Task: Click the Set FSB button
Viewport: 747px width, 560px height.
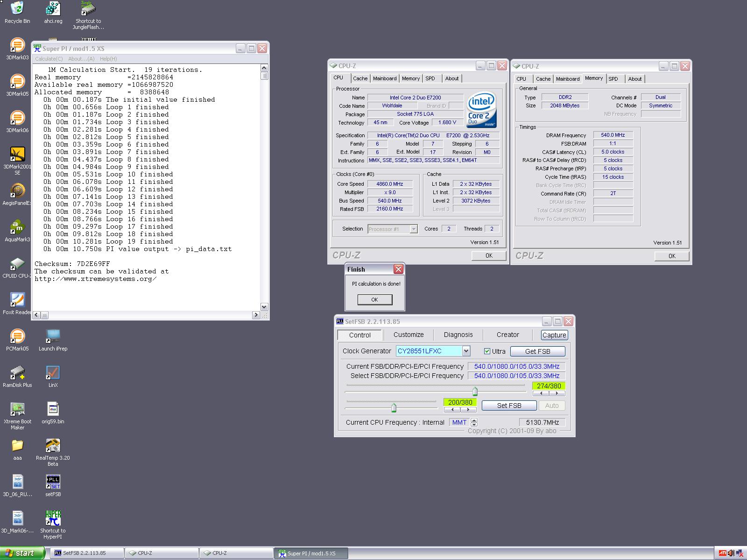Action: [x=509, y=406]
